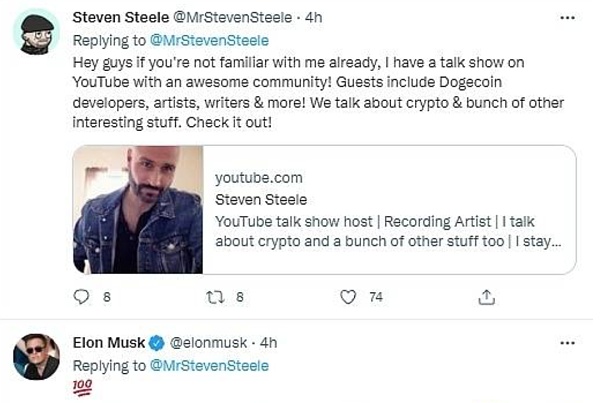The width and height of the screenshot is (600, 403).
Task: Open the @elonmusk handle link
Action: [x=203, y=343]
